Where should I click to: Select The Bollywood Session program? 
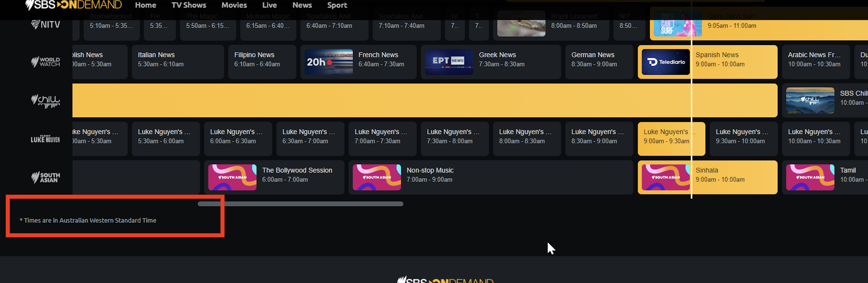[x=297, y=175]
